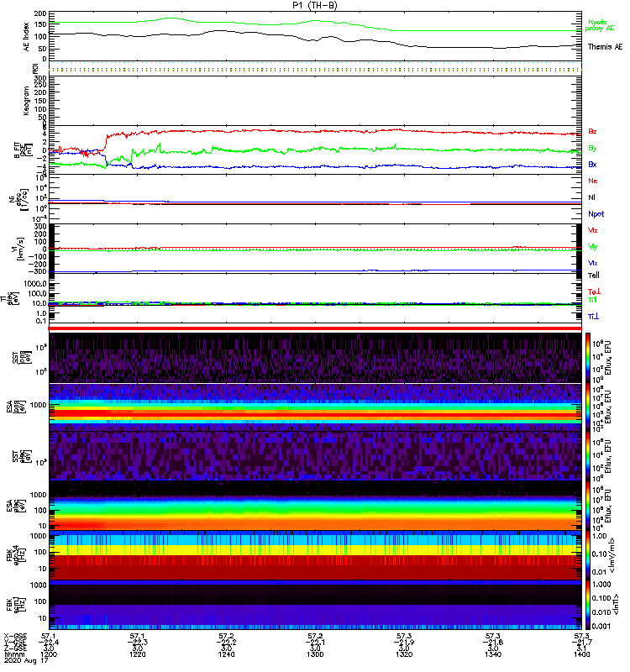Select the red Ne density legend label
Viewport: 630px width, 672px height.
pyautogui.click(x=593, y=181)
